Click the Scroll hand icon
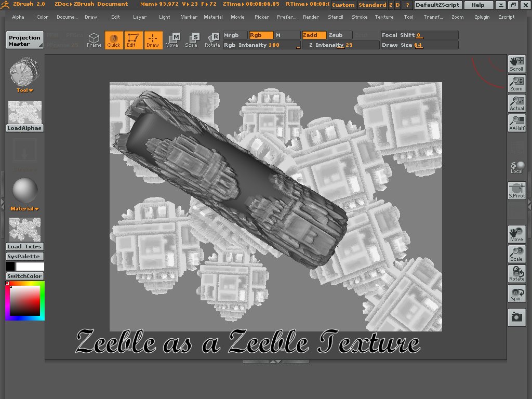Image resolution: width=532 pixels, height=399 pixels. (x=516, y=64)
